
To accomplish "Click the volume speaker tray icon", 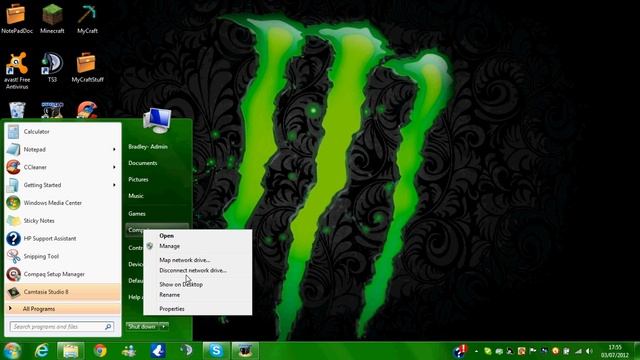I will click(x=589, y=351).
